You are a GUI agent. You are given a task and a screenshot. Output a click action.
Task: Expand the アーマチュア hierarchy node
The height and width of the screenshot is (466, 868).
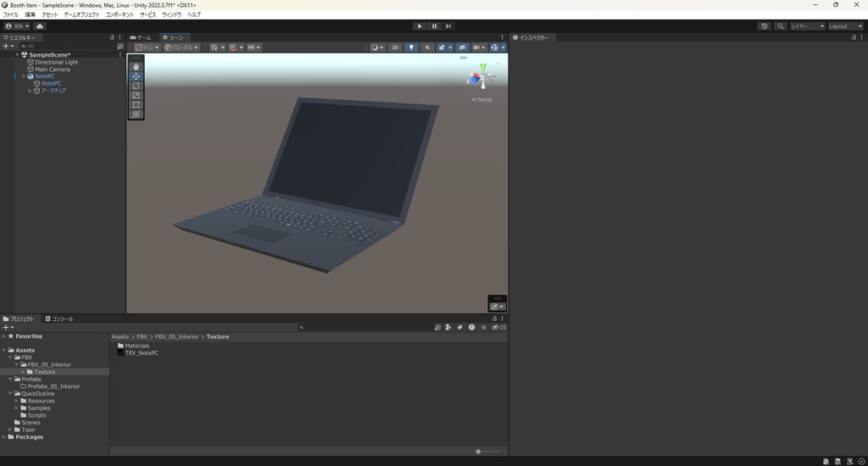[30, 91]
